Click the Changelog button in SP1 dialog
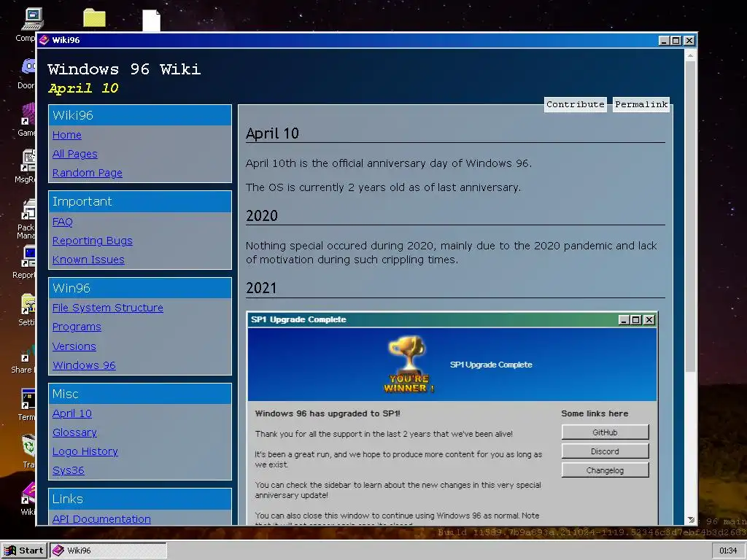Screen dimensions: 747x560 pyautogui.click(x=605, y=470)
